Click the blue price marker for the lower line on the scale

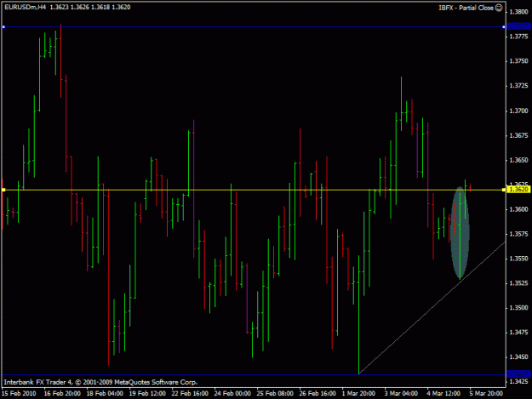click(518, 374)
